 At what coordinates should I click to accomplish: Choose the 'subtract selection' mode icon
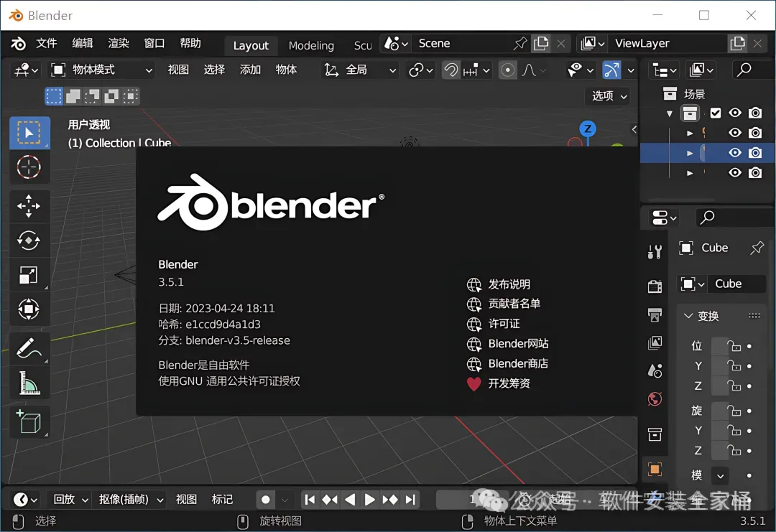tap(92, 96)
